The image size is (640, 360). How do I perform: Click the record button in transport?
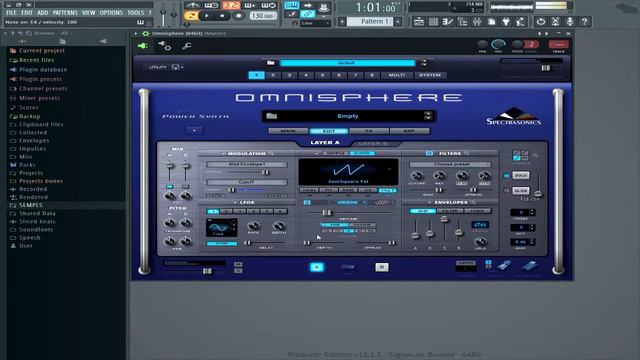(x=239, y=16)
